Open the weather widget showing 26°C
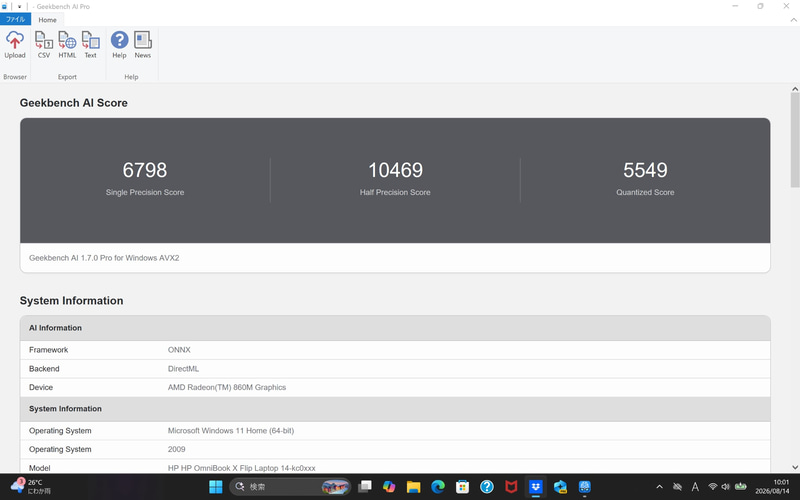Screen dimensions: 800x500 click(31, 486)
